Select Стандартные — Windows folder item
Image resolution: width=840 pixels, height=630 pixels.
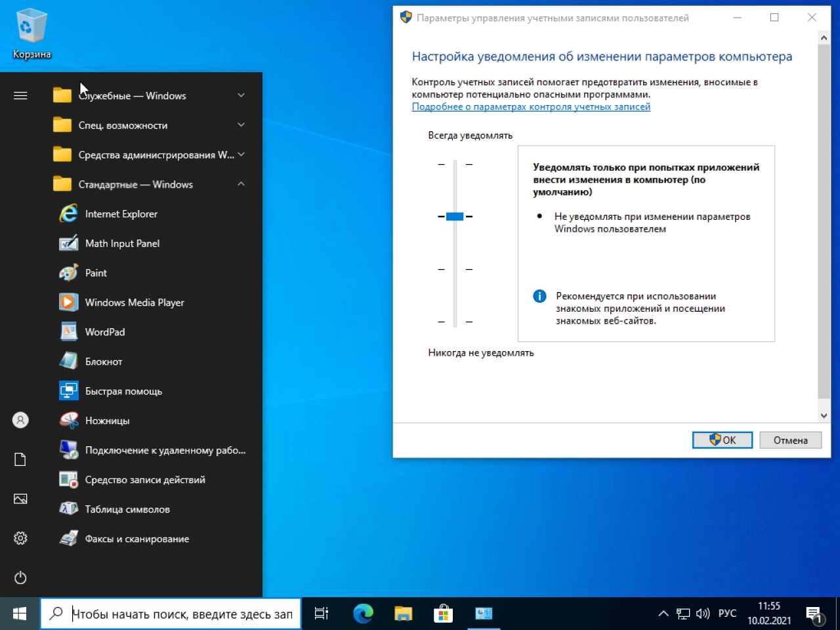point(151,184)
